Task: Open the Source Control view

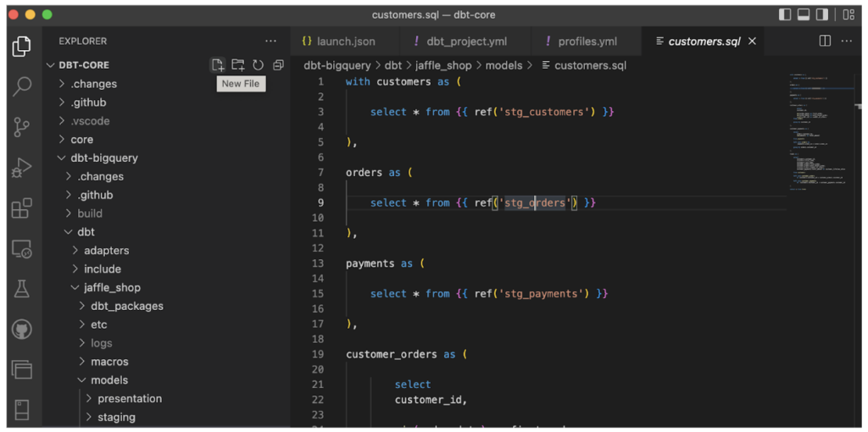Action: (22, 127)
